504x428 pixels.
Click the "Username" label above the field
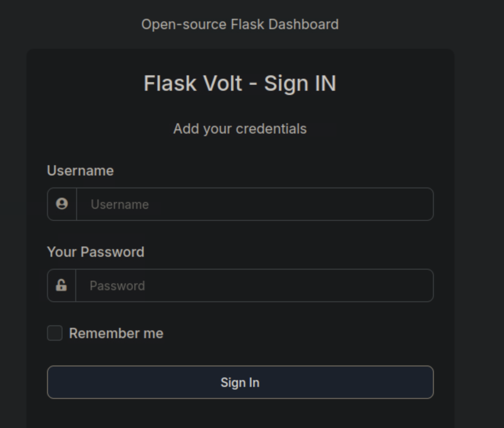pos(80,171)
